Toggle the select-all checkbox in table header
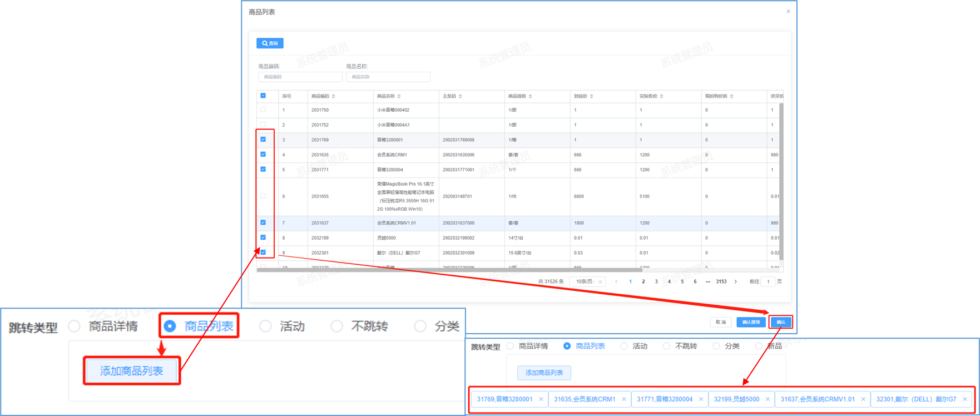The width and height of the screenshot is (980, 416). pos(263,96)
